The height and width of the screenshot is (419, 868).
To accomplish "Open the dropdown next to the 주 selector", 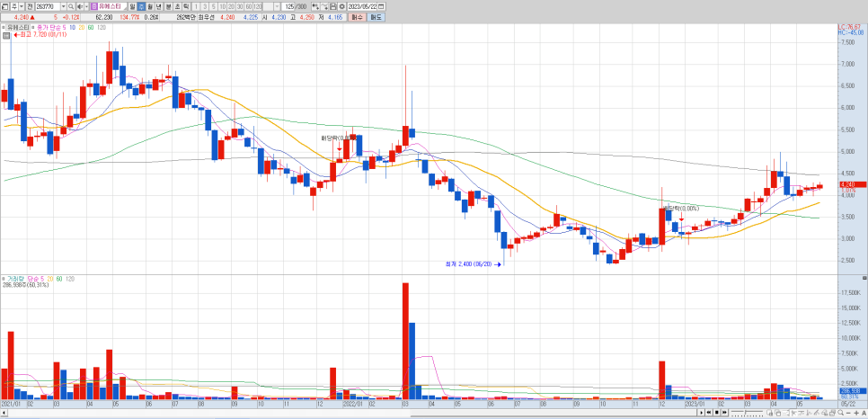I will click(22, 6).
